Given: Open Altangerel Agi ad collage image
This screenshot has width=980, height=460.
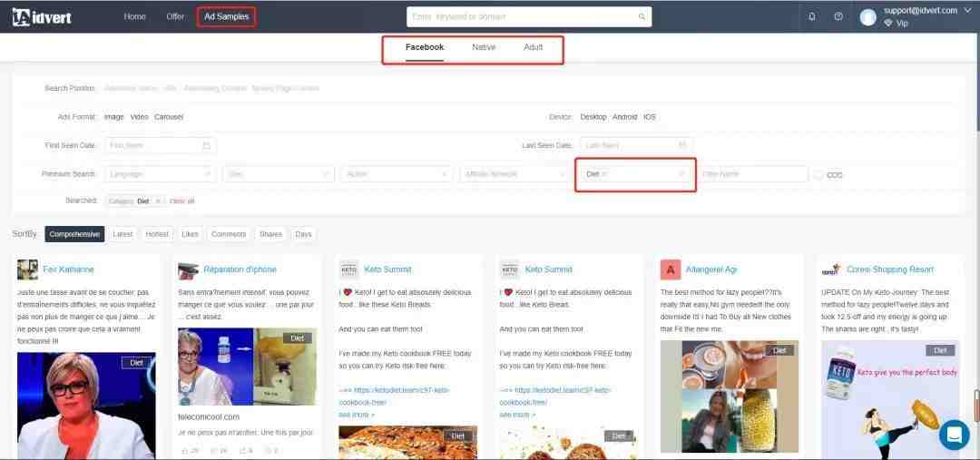Looking at the screenshot, I should click(x=730, y=396).
